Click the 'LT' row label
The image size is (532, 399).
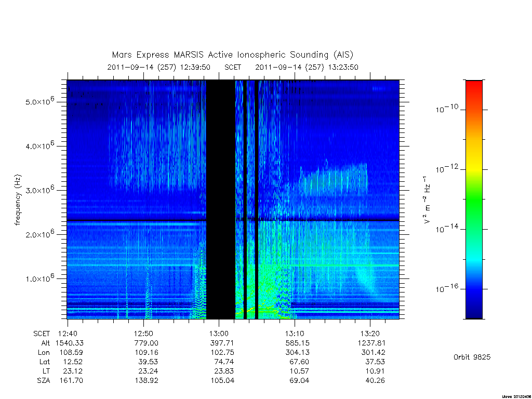coord(46,371)
